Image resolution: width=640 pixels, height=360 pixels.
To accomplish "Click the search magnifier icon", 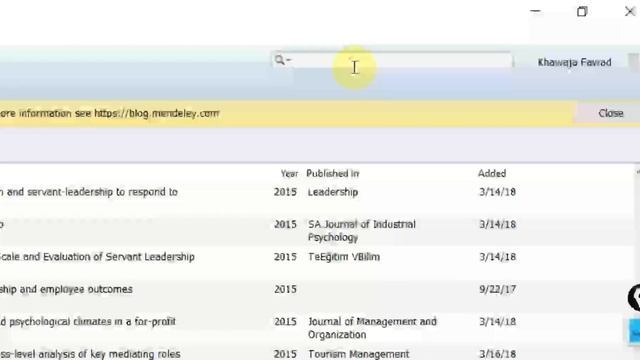I will pyautogui.click(x=280, y=60).
